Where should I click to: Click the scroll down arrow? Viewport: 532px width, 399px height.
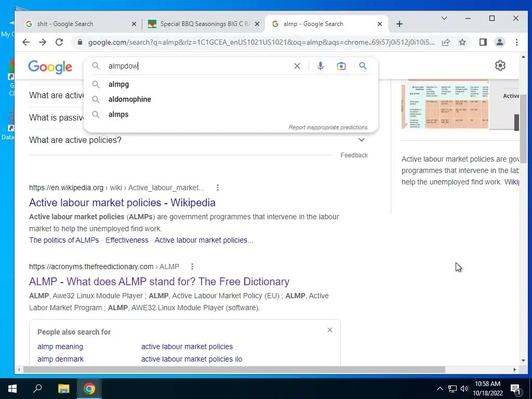pyautogui.click(x=523, y=361)
